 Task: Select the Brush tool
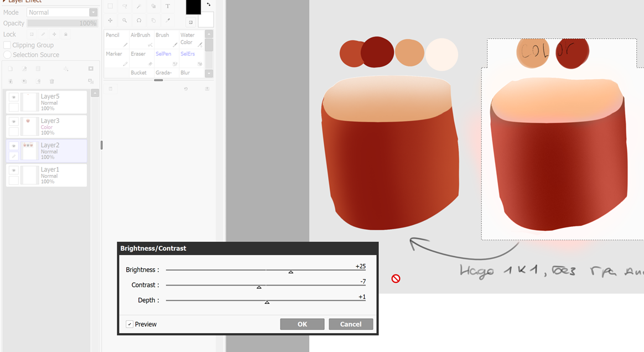pos(167,39)
